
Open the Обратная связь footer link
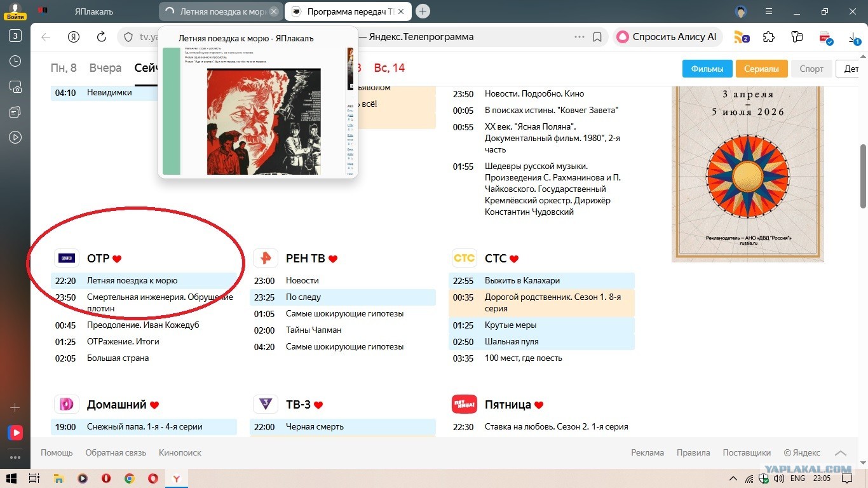(116, 453)
